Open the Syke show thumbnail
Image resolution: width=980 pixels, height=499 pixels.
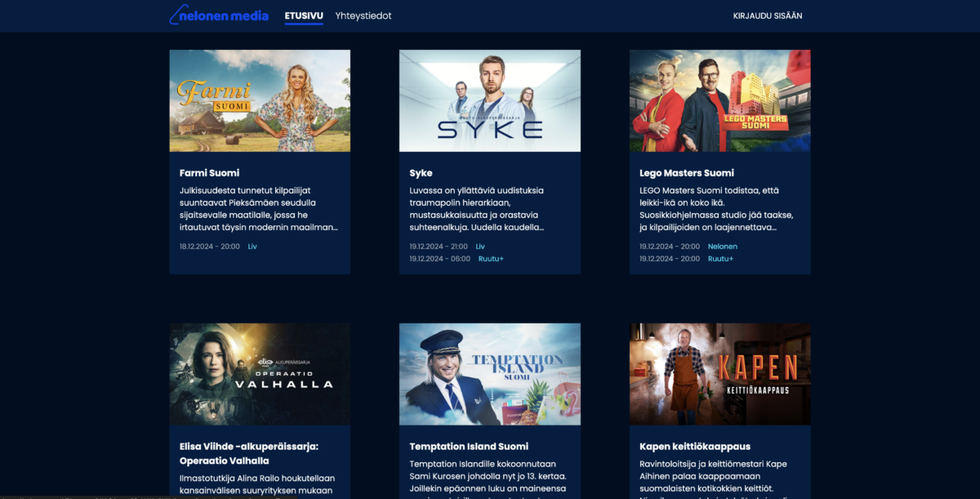pyautogui.click(x=490, y=100)
